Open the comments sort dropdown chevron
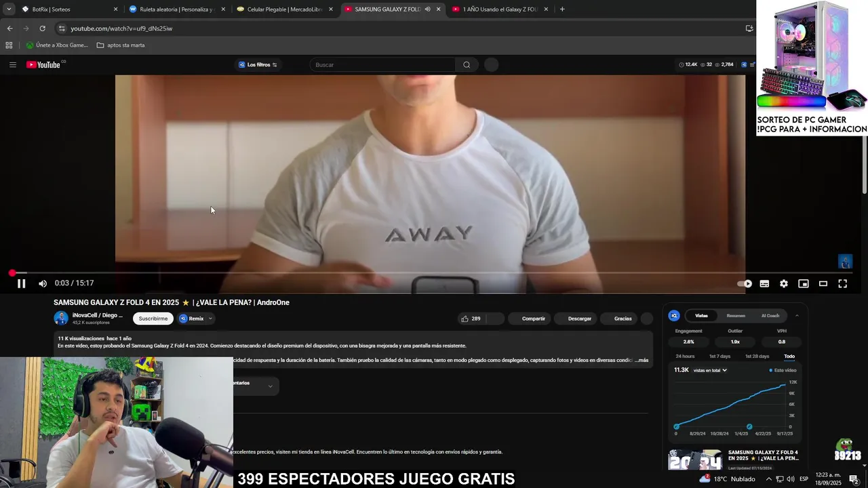Screen dimensions: 868x488 tap(270, 386)
